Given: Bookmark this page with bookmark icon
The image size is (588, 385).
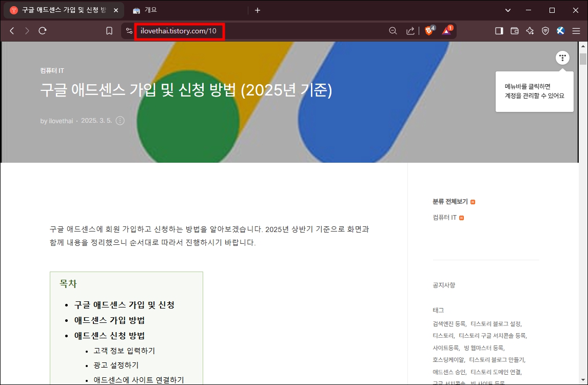Looking at the screenshot, I should click(x=109, y=31).
